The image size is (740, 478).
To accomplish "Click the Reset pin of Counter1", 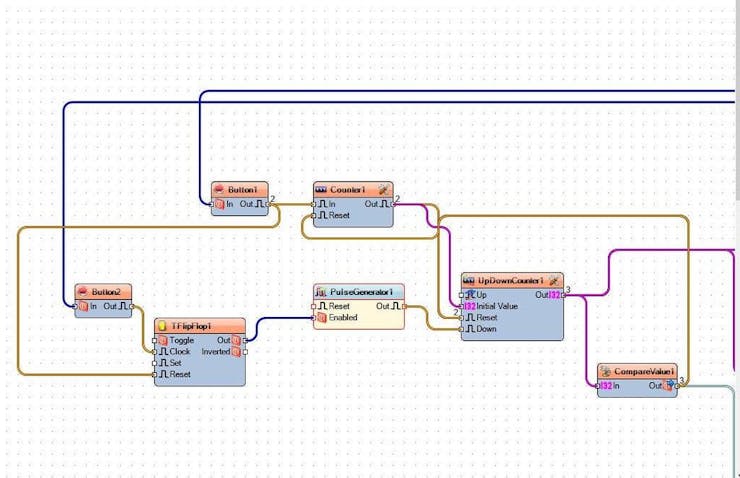I will (x=314, y=216).
